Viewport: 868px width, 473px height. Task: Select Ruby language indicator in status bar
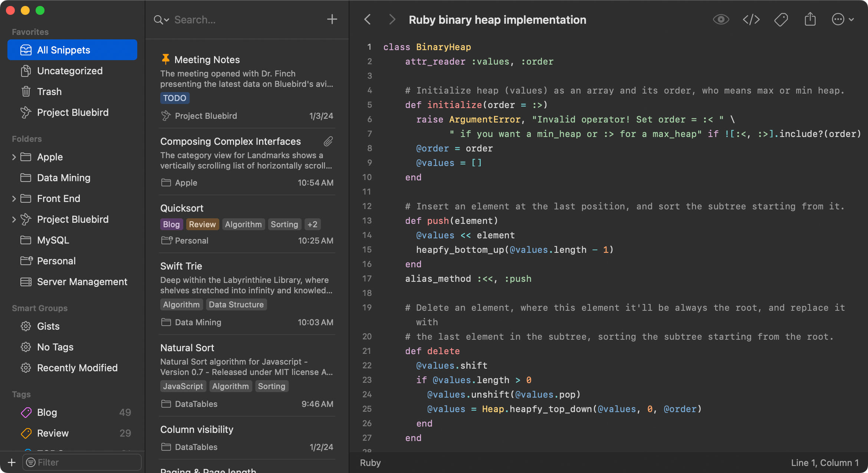tap(371, 463)
